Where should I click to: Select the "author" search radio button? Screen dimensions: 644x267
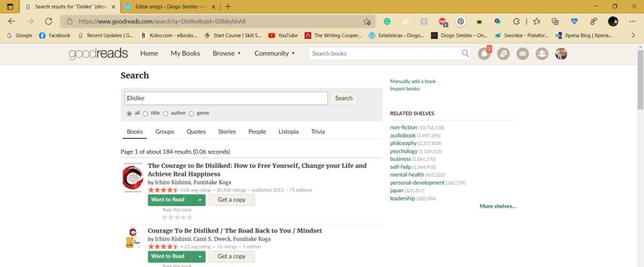[166, 114]
